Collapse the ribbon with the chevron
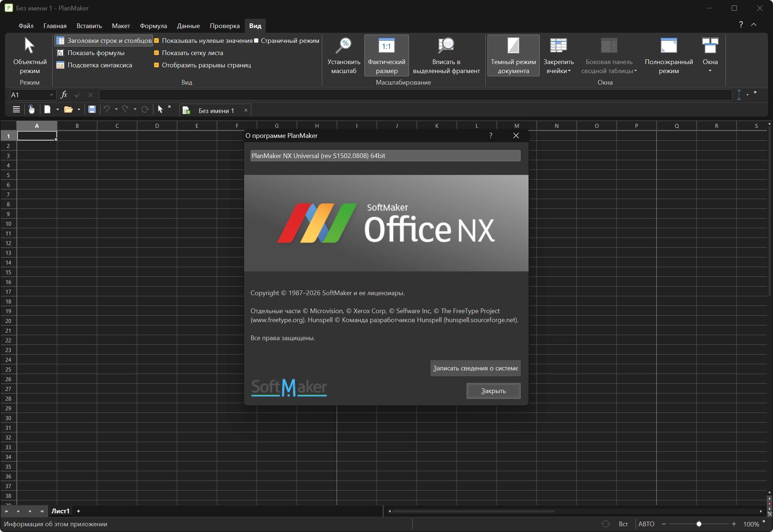773x532 pixels. point(754,24)
